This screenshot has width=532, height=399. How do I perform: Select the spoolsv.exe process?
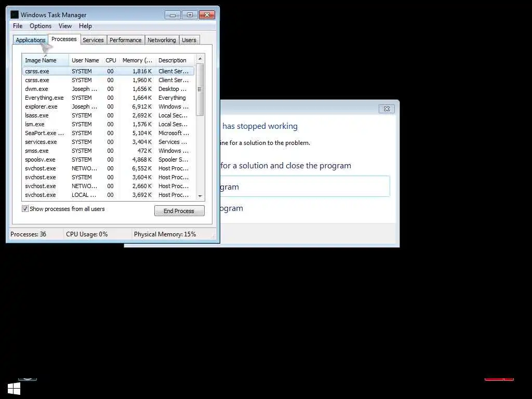tap(108, 159)
